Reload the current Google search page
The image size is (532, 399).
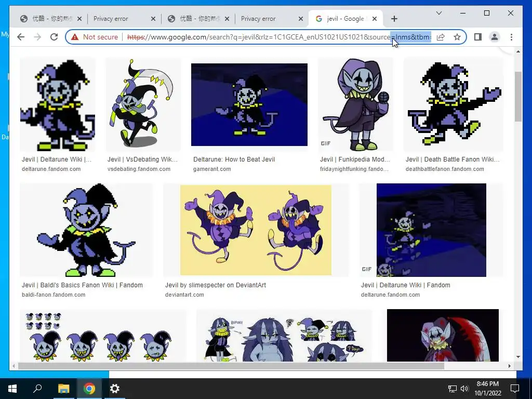click(54, 37)
